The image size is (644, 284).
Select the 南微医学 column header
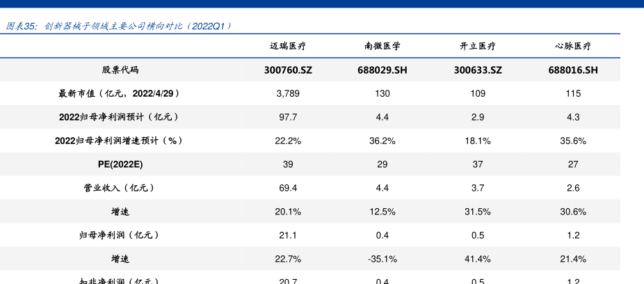(382, 47)
